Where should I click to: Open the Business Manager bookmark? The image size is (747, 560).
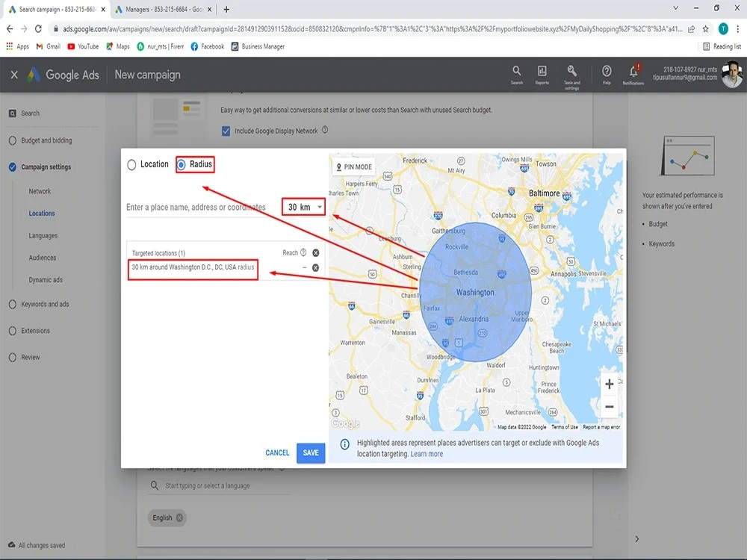click(x=258, y=46)
